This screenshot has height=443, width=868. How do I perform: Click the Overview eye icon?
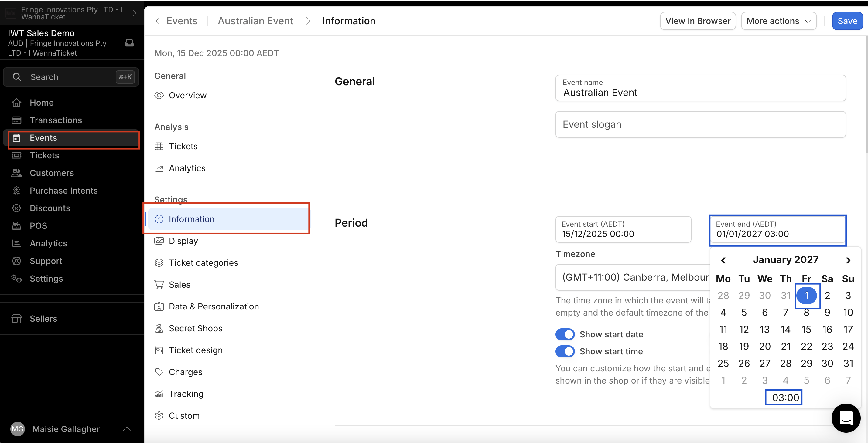click(159, 95)
